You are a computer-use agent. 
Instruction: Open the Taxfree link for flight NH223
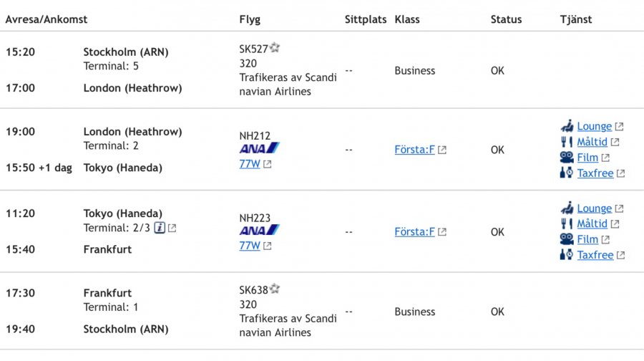click(595, 255)
